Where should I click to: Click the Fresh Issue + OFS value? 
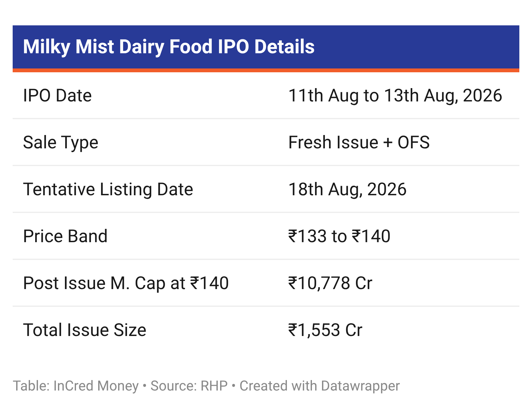pyautogui.click(x=359, y=142)
